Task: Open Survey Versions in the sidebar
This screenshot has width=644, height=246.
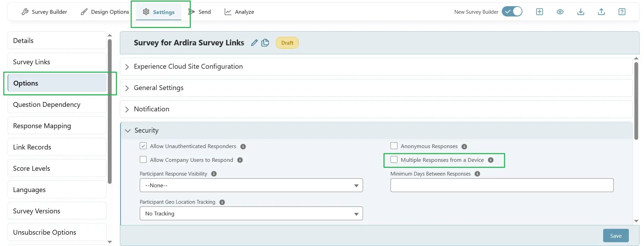Action: 57,211
